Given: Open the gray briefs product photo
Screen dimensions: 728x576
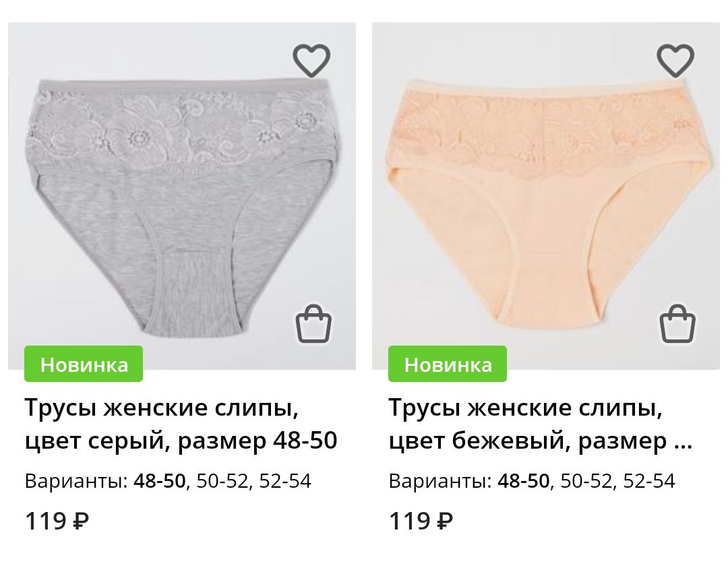Looking at the screenshot, I should tap(182, 196).
